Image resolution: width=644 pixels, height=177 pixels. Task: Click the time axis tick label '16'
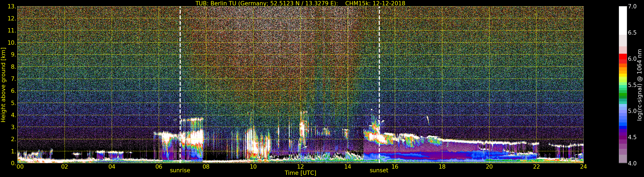[395, 166]
